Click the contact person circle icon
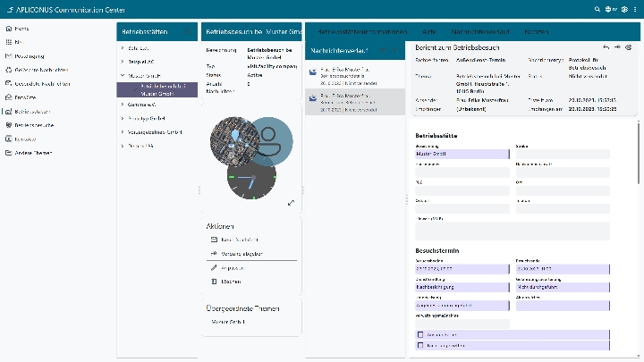This screenshot has height=362, width=644. point(271,141)
